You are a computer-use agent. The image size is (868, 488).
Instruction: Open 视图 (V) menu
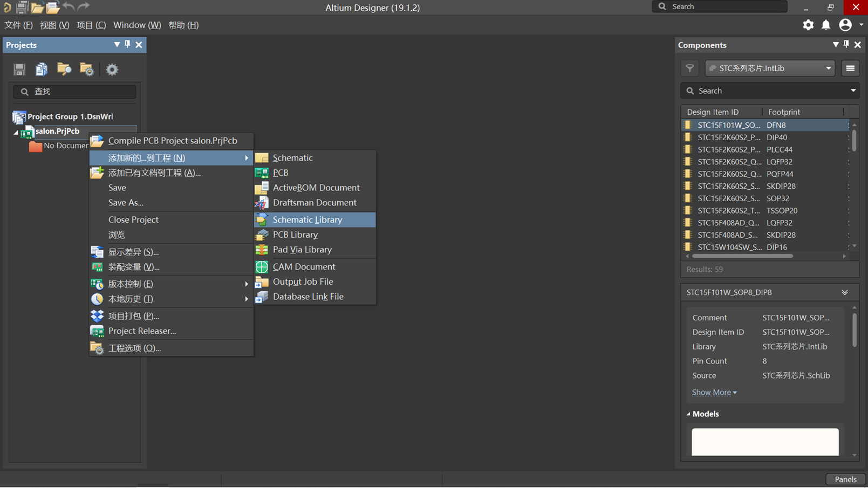click(54, 25)
